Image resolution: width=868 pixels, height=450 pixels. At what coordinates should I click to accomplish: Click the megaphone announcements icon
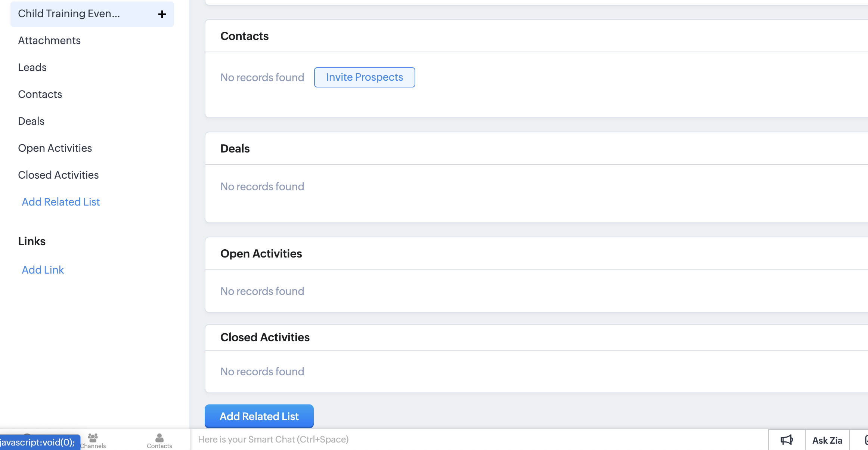pos(787,440)
